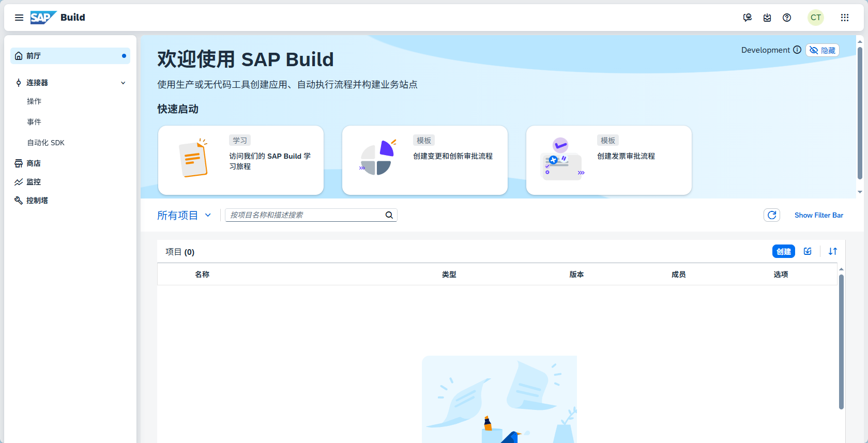Open the help question mark icon

click(x=787, y=18)
